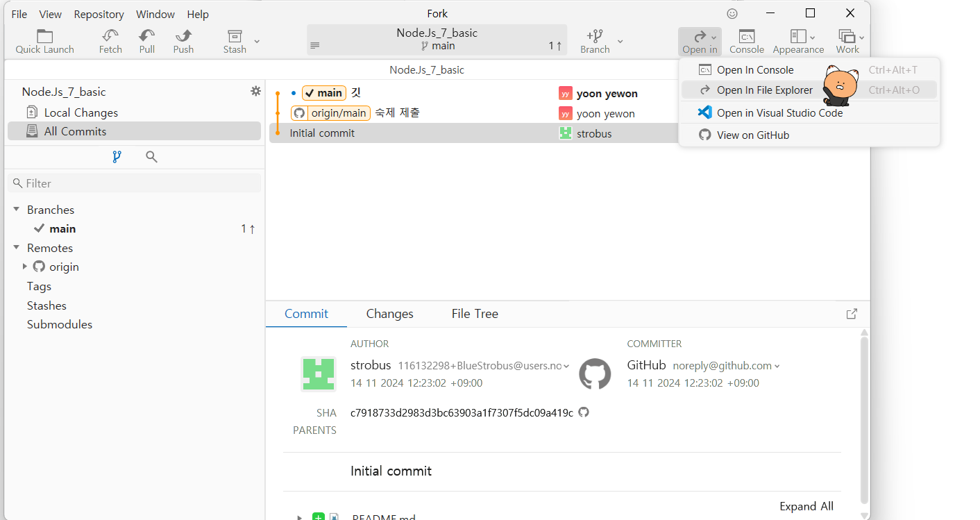The height and width of the screenshot is (520, 980).
Task: Open Quick Launch from the toolbar
Action: tap(44, 41)
